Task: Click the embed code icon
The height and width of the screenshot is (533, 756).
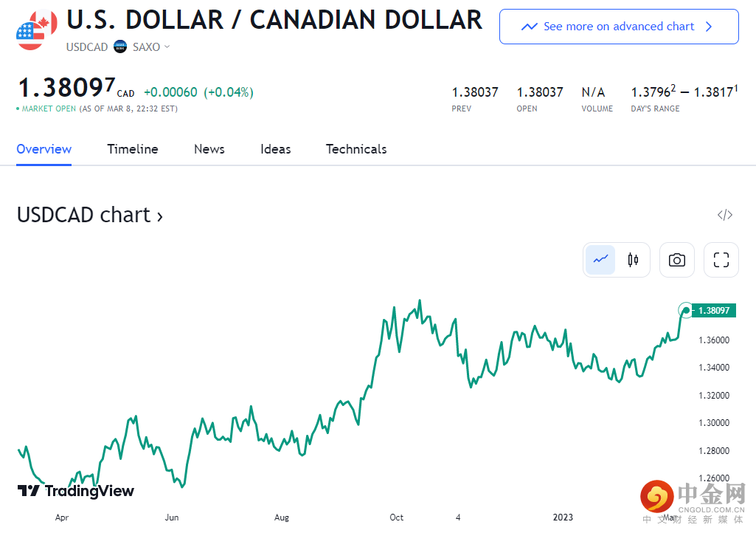Action: [725, 215]
